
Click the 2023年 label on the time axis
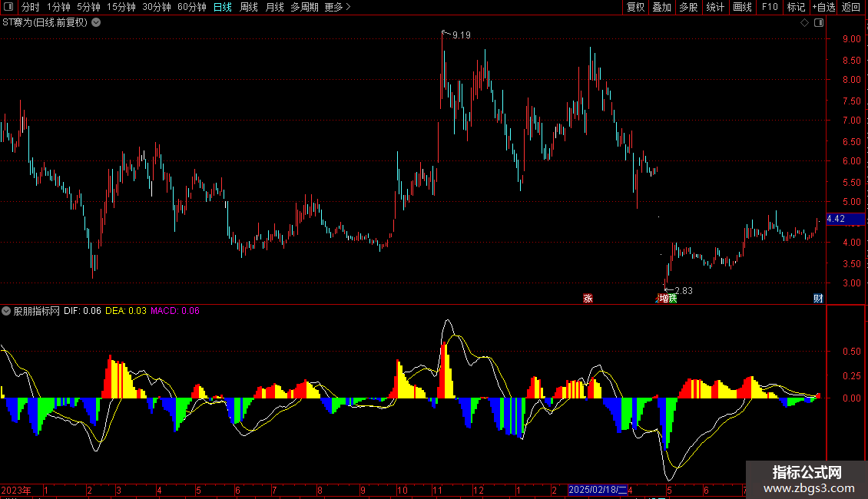click(16, 491)
